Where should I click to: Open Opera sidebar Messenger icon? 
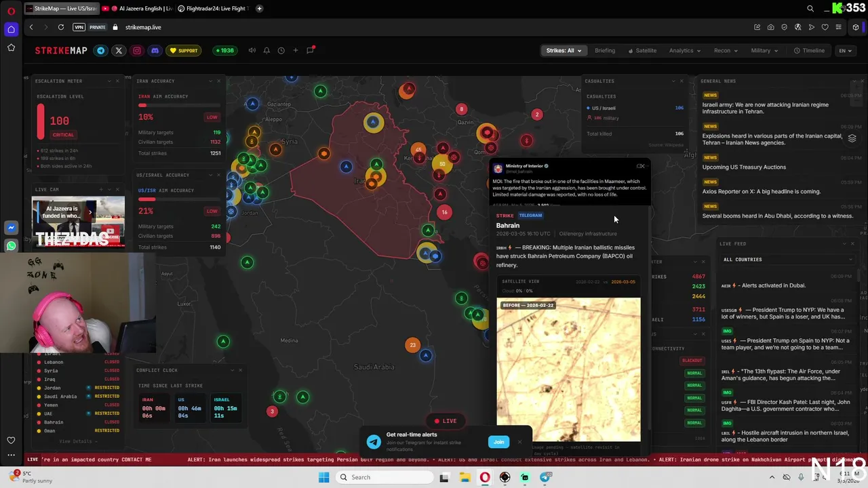point(11,228)
